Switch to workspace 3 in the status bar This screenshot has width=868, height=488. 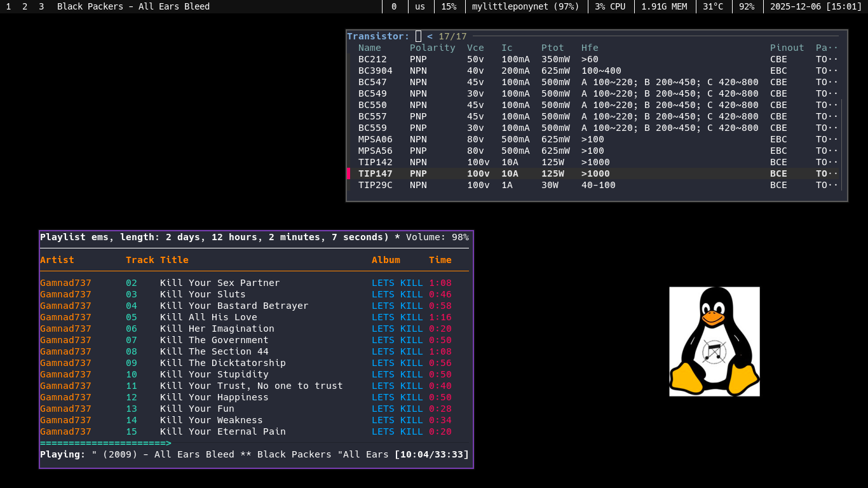click(x=41, y=6)
